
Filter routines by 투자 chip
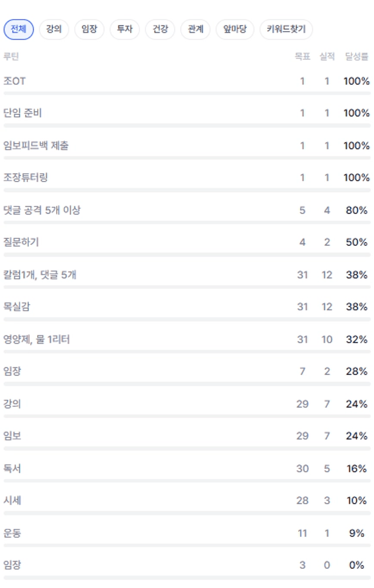click(x=124, y=30)
